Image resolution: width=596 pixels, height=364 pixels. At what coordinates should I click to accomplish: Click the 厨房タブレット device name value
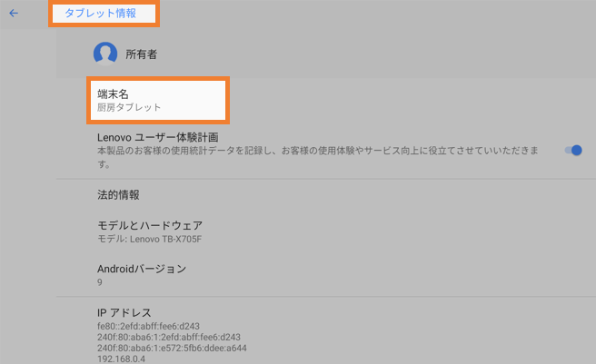[x=129, y=107]
